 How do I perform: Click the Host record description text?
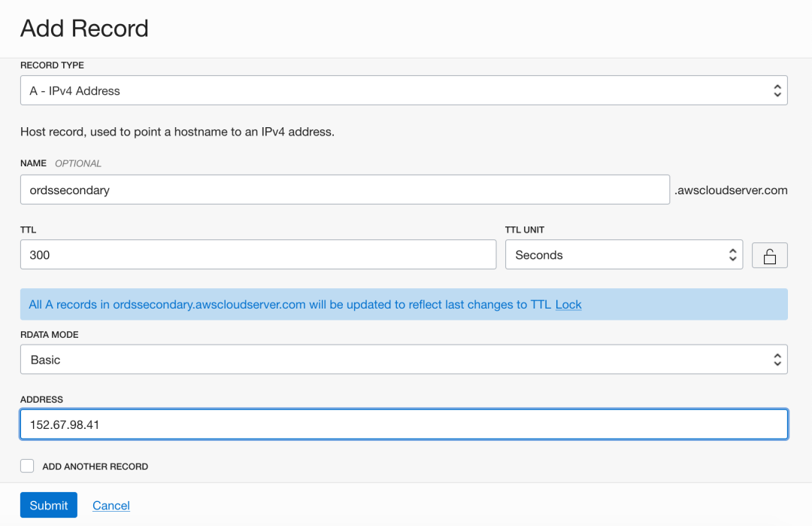pyautogui.click(x=177, y=132)
